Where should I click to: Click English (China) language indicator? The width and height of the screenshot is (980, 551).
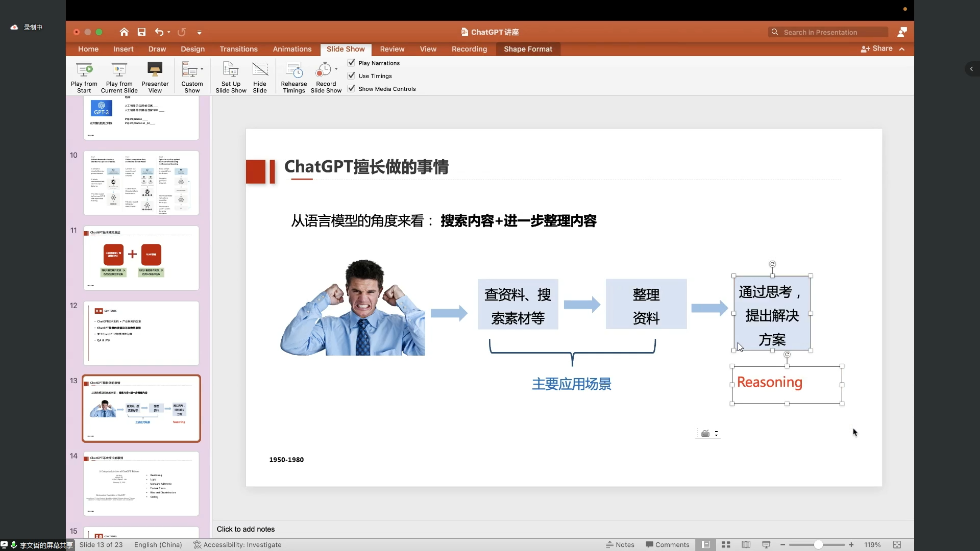pyautogui.click(x=158, y=545)
